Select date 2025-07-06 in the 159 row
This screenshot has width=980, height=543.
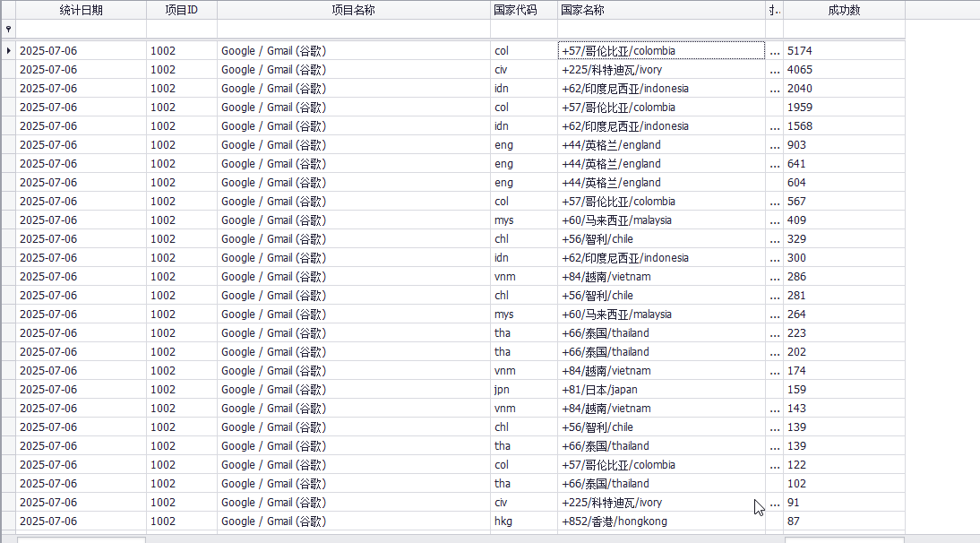(82, 389)
